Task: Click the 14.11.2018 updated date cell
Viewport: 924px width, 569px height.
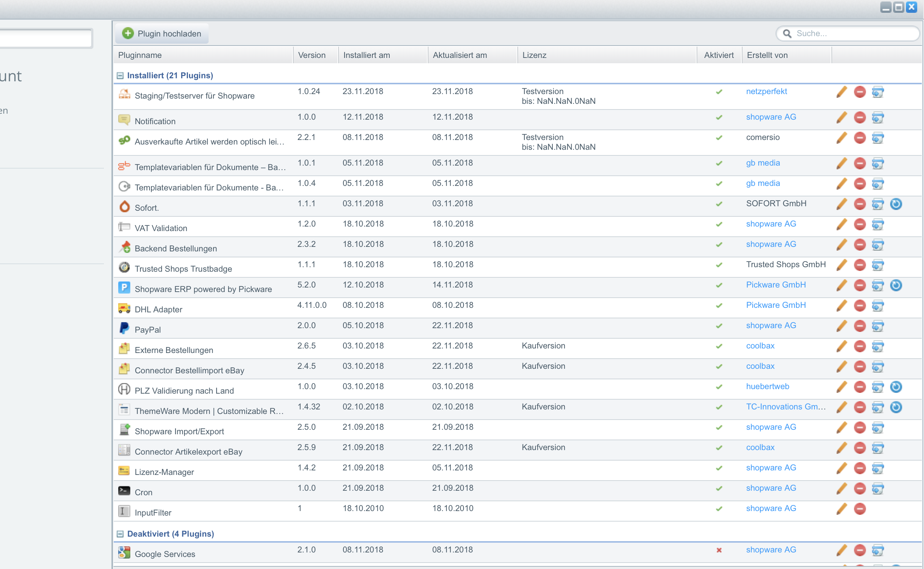Action: click(x=453, y=285)
